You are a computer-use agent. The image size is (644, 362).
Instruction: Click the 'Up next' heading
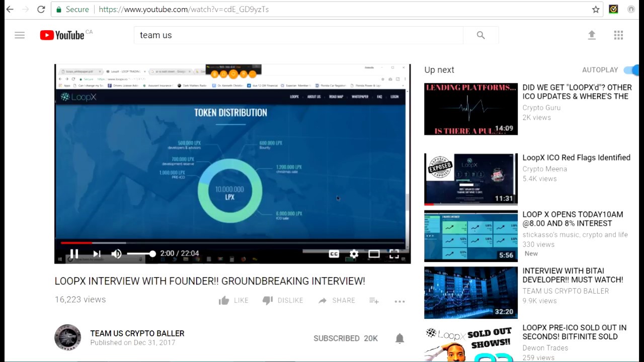[439, 70]
